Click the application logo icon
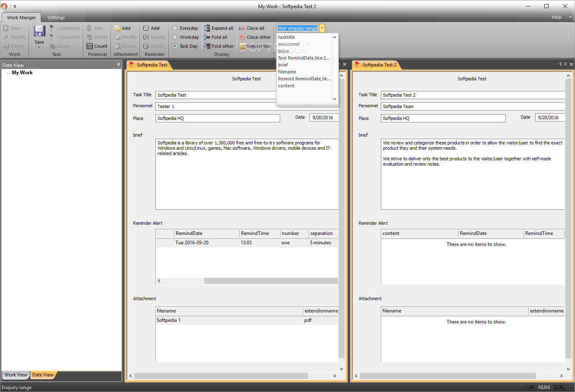575x392 pixels. (x=4, y=7)
